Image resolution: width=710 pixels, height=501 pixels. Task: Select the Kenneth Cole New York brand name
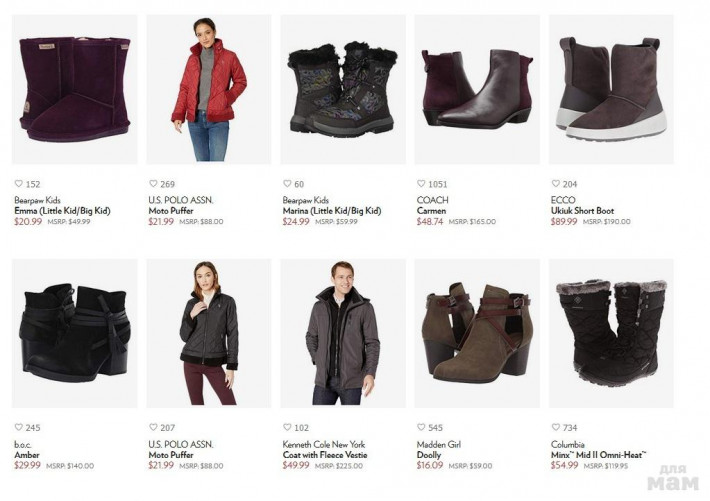pos(324,444)
